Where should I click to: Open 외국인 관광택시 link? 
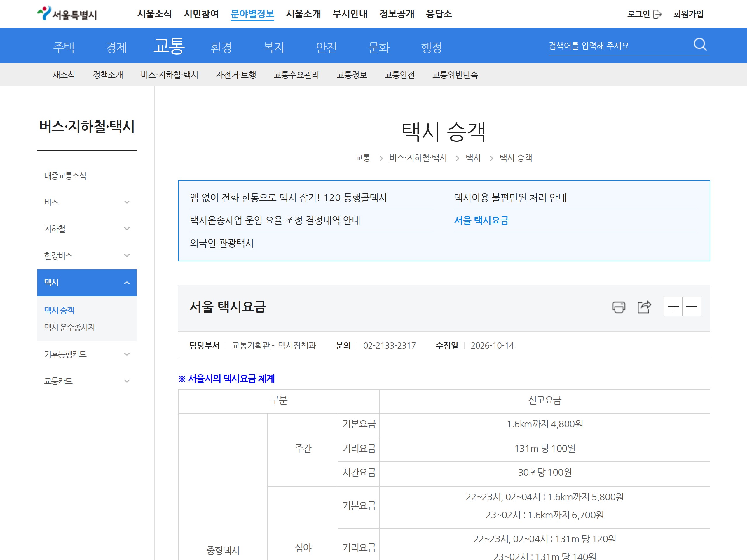coord(221,243)
